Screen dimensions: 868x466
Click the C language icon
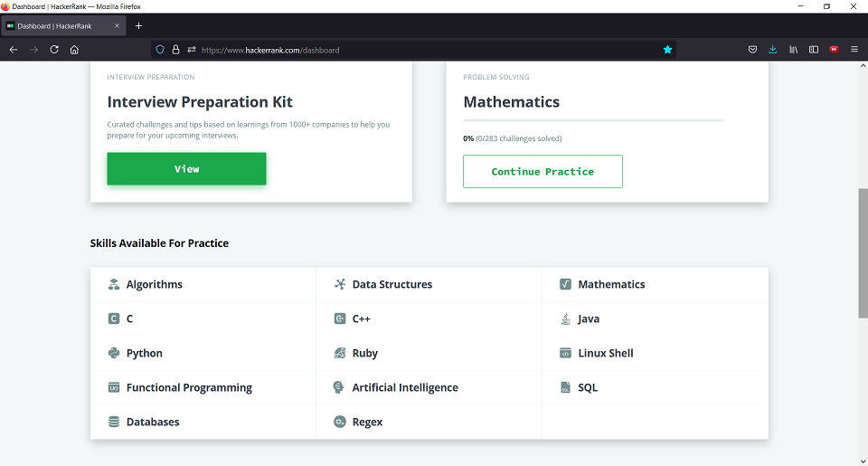(x=114, y=319)
